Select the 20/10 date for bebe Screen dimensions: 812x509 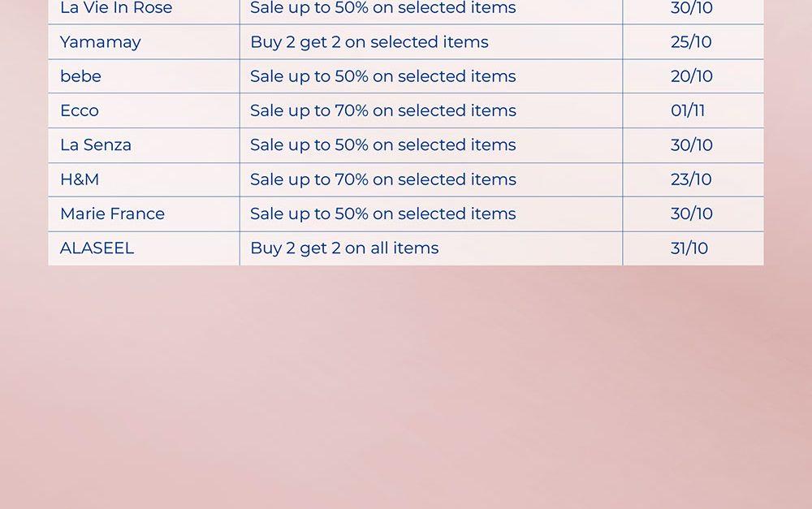(692, 76)
